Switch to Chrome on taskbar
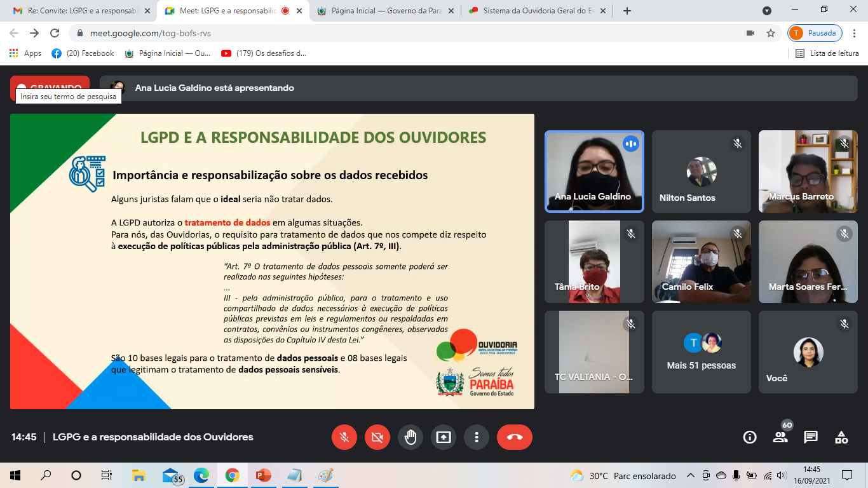The image size is (868, 488). (232, 475)
